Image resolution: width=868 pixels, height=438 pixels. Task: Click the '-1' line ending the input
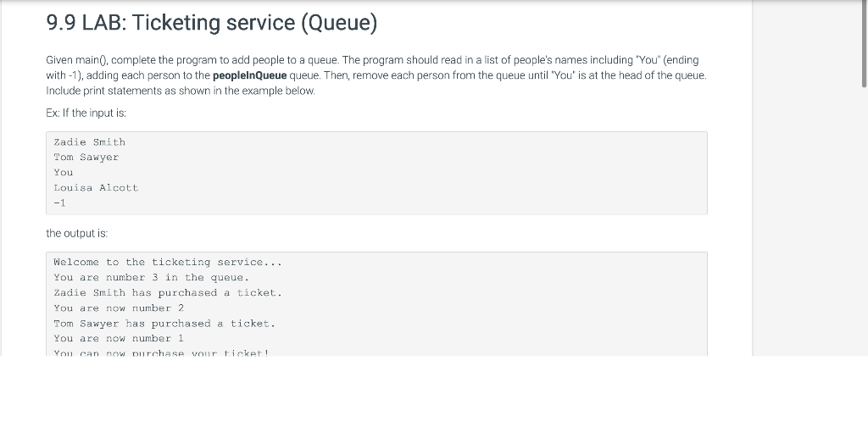coord(60,203)
